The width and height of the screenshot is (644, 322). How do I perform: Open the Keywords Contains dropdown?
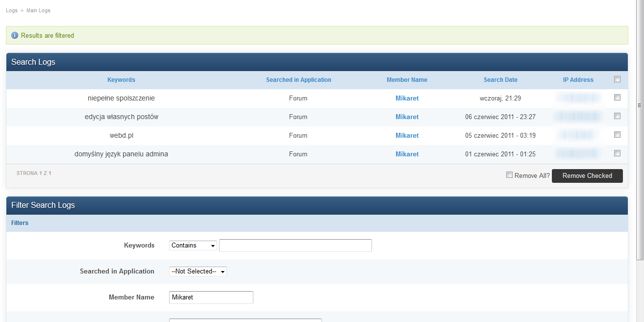[193, 246]
